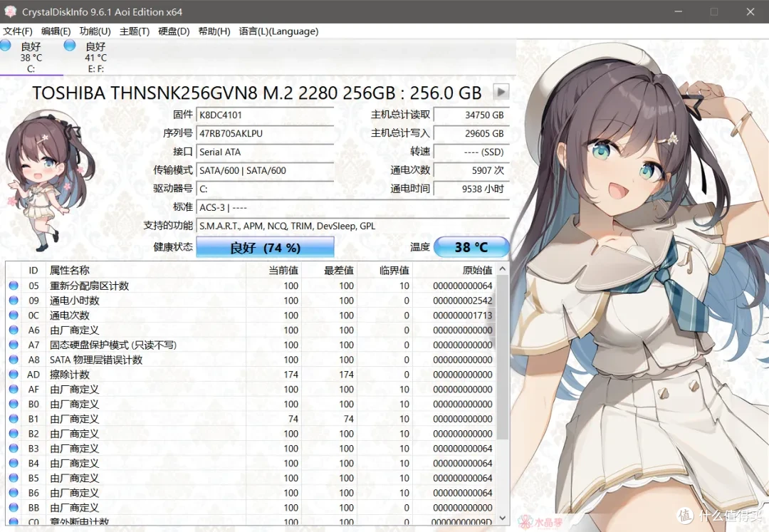Click the firmware field K8DC4101

coord(265,115)
